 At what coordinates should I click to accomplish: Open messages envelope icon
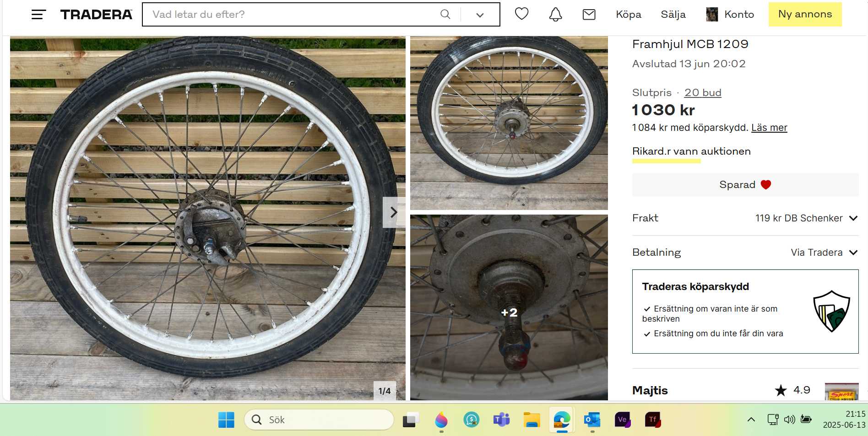[589, 15]
